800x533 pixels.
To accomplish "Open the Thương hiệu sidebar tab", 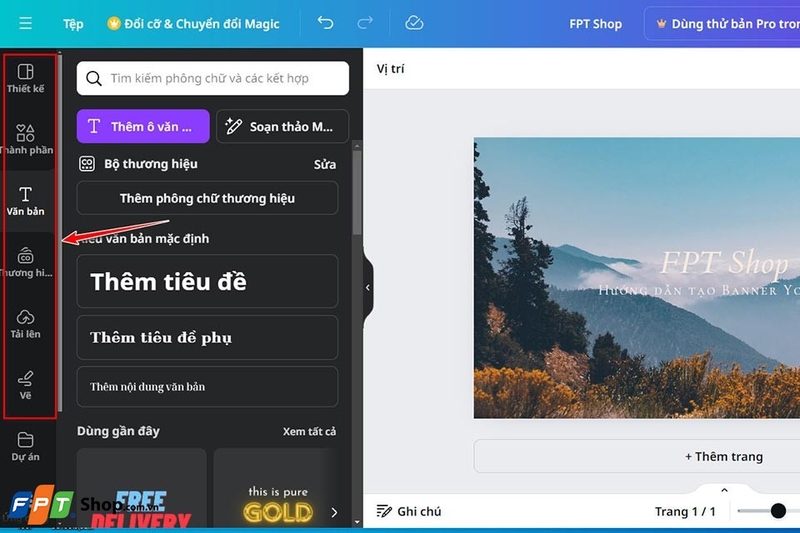I will 26,262.
